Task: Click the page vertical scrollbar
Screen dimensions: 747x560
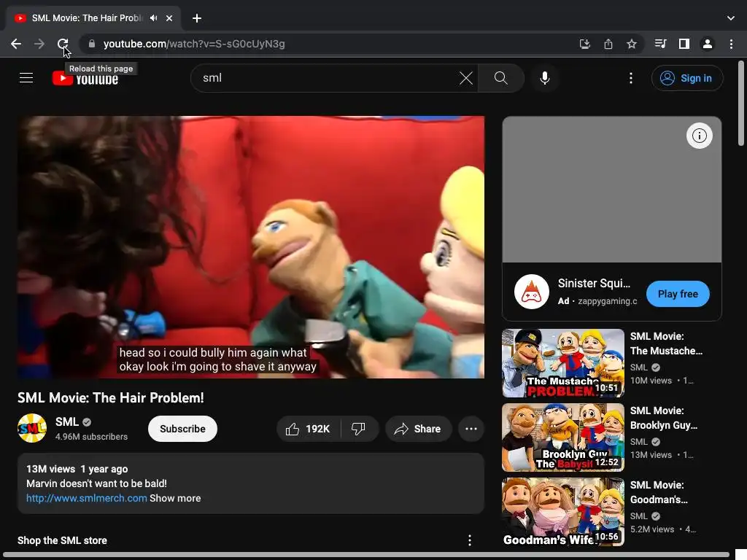Action: click(741, 104)
